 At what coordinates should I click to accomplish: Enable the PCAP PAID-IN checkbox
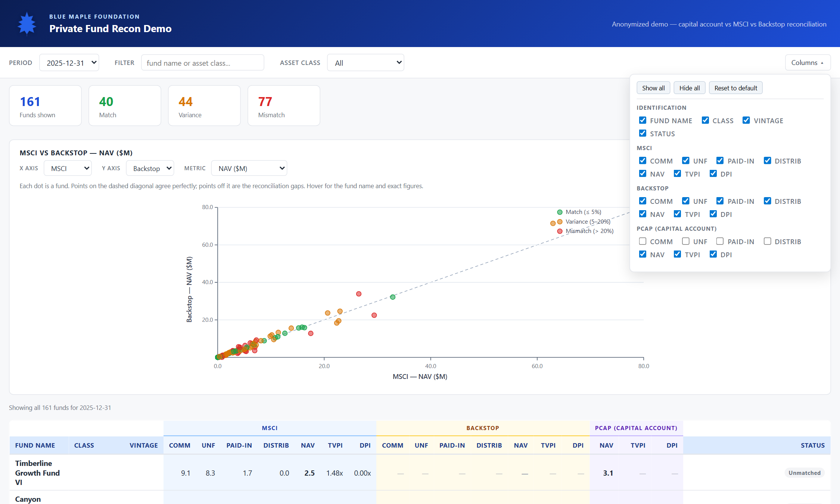coord(720,241)
